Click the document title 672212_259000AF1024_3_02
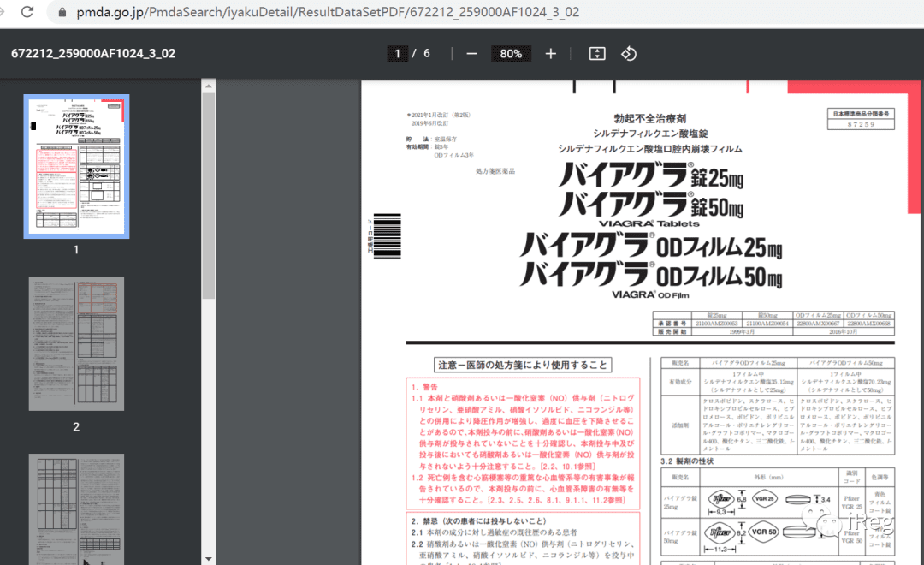 (x=93, y=54)
